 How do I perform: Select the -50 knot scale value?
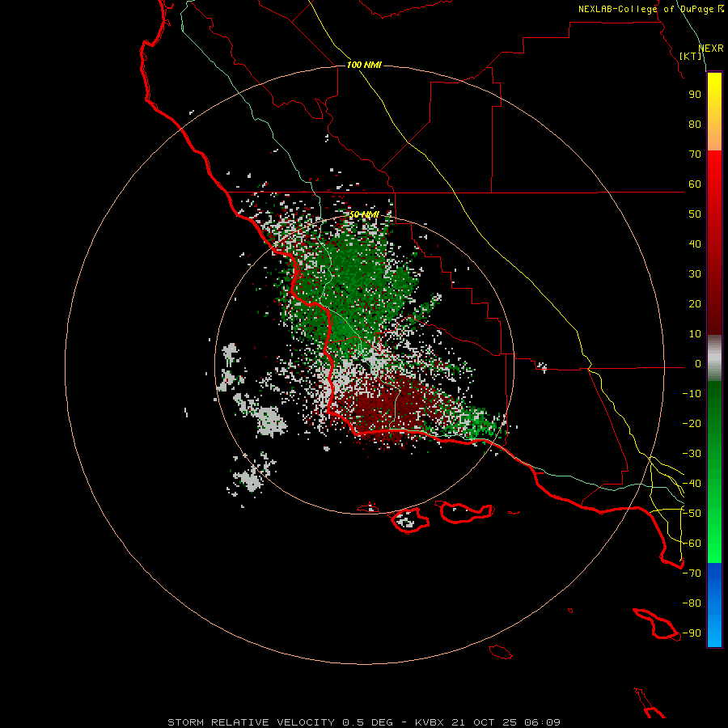692,514
